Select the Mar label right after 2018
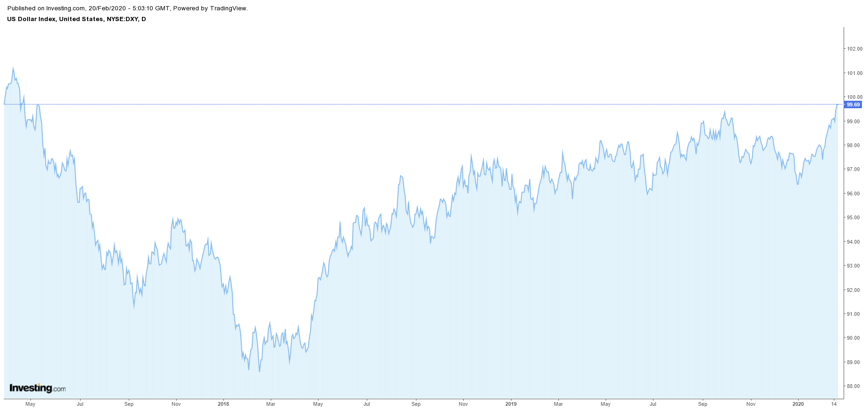The width and height of the screenshot is (868, 410). tap(271, 404)
